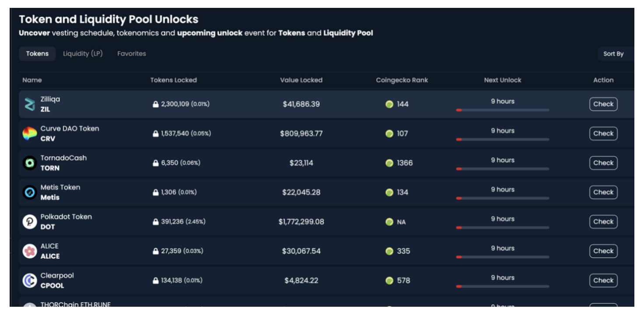Click the Curve DAO Token logo
This screenshot has height=312, width=644.
(x=30, y=134)
